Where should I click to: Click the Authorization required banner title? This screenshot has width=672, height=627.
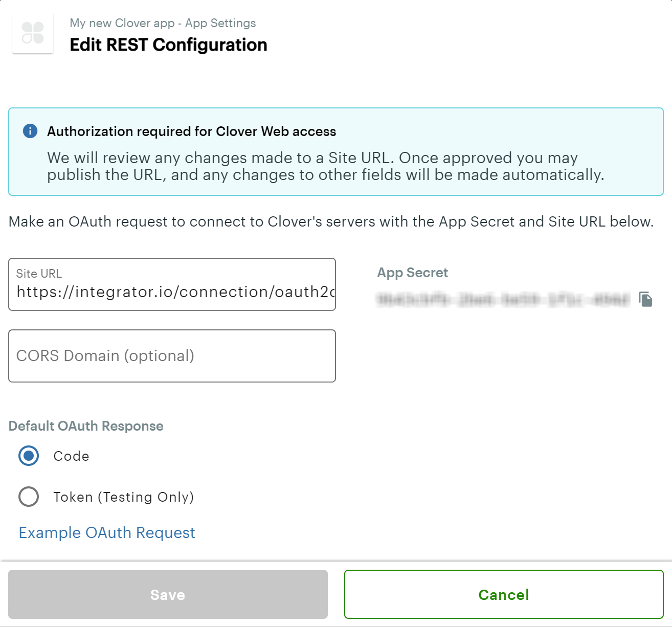click(x=192, y=131)
